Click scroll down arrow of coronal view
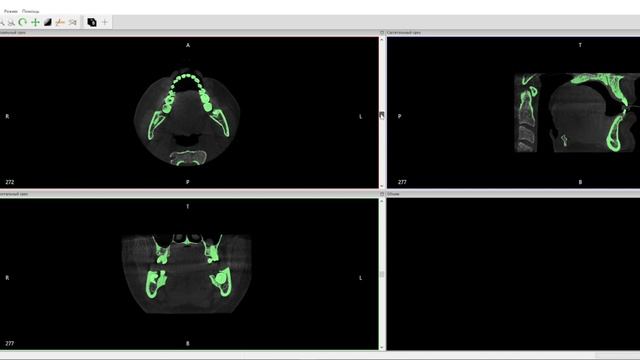Viewport: 640px width, 360px height. coord(382,347)
